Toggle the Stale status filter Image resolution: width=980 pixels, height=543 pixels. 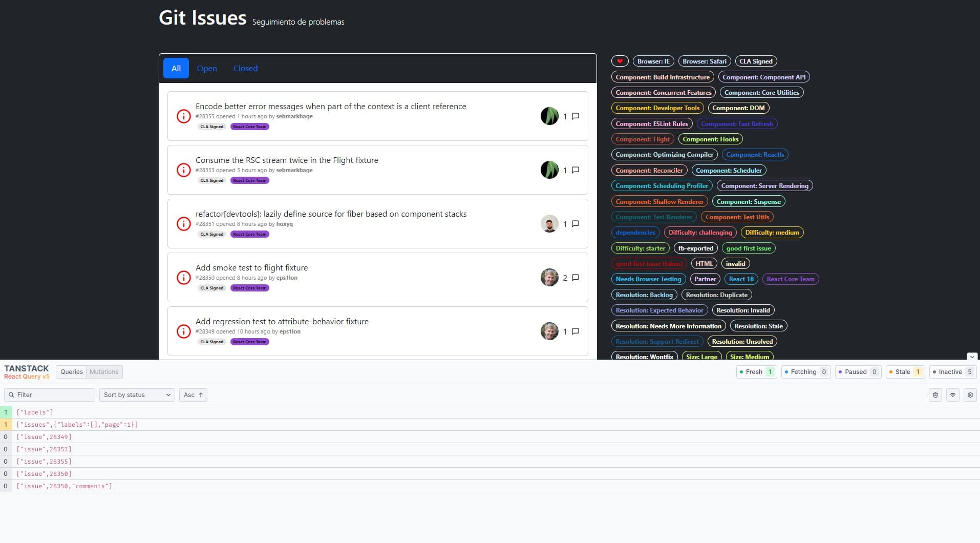tap(905, 372)
